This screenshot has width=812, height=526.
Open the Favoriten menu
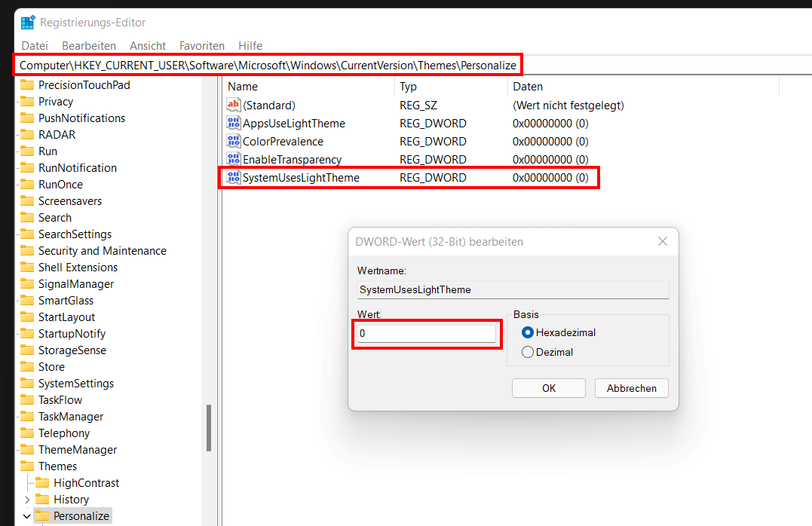point(201,45)
